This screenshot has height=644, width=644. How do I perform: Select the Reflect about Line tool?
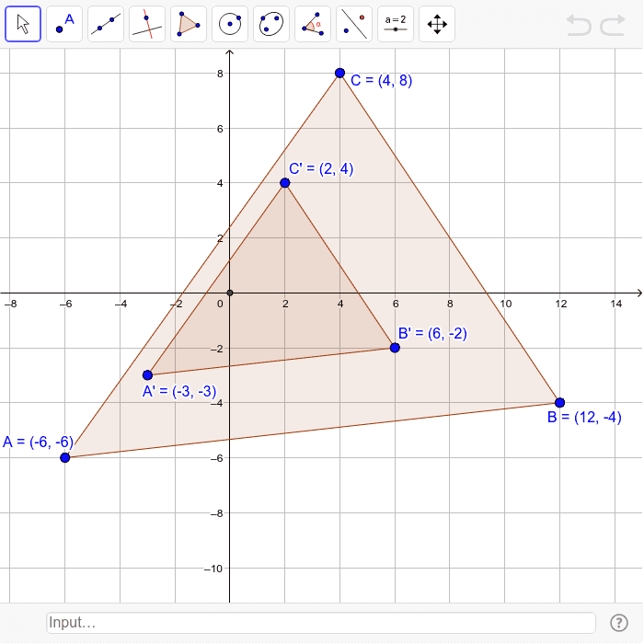pyautogui.click(x=354, y=24)
